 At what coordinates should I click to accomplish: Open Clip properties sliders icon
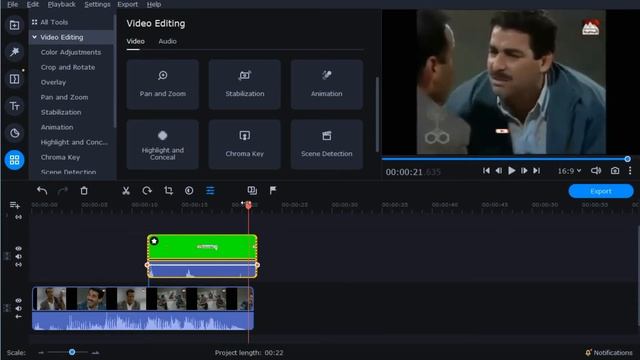coord(210,191)
